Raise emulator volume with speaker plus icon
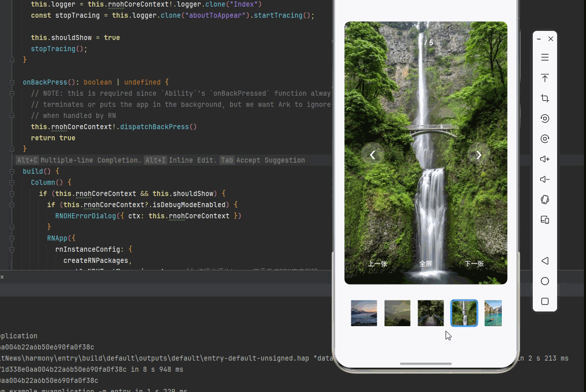Screen dimensions: 586x392 [545, 159]
